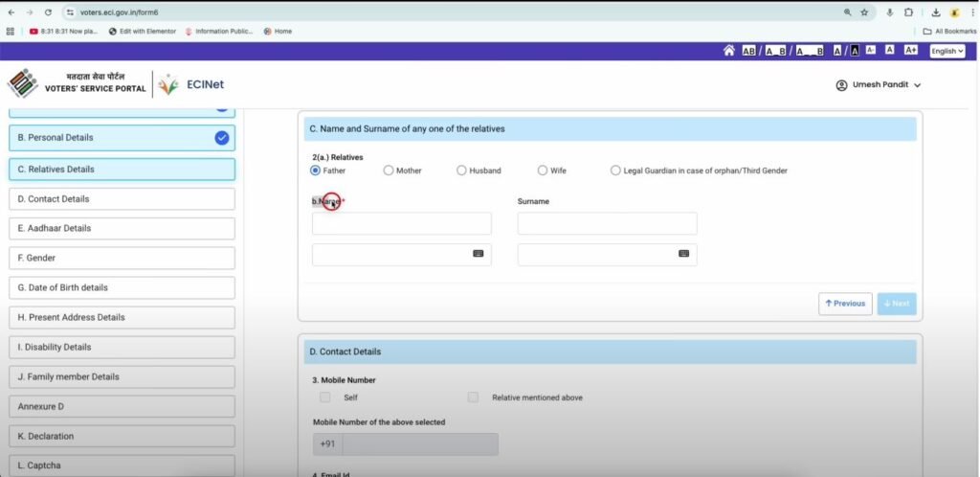Open Annexure D section
Image resolution: width=980 pixels, height=477 pixels.
[x=122, y=406]
